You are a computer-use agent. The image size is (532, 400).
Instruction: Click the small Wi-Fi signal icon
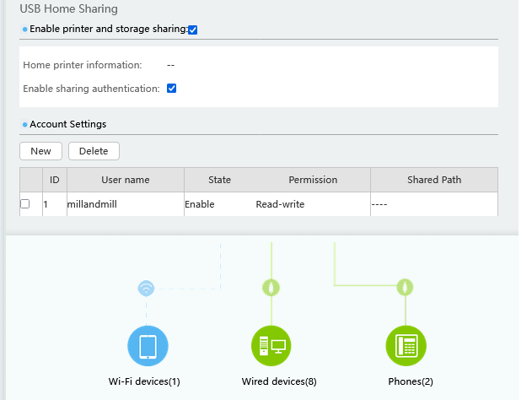coord(147,289)
